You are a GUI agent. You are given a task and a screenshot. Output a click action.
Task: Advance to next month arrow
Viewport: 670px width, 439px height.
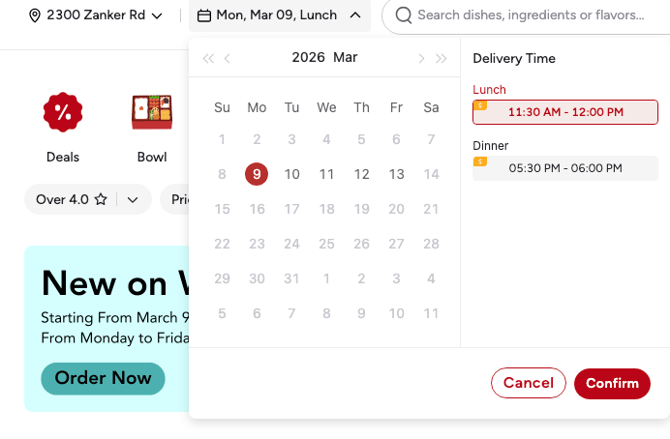[x=421, y=59]
